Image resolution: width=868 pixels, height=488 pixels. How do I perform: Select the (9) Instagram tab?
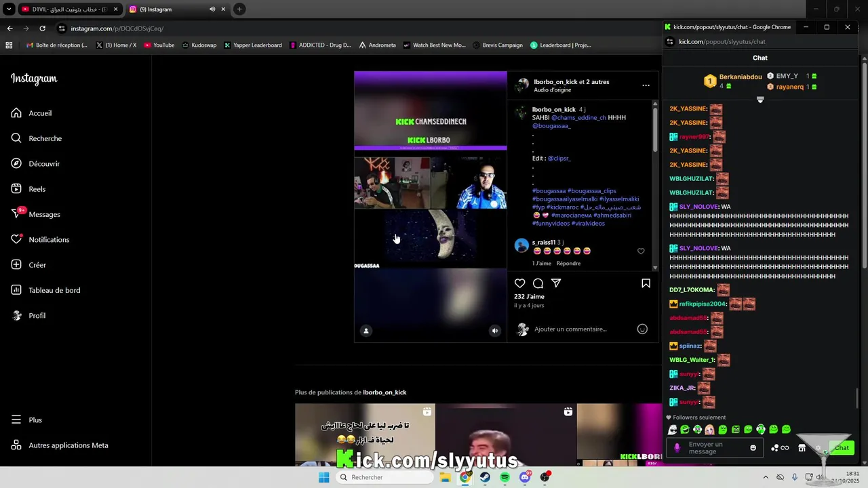[170, 9]
